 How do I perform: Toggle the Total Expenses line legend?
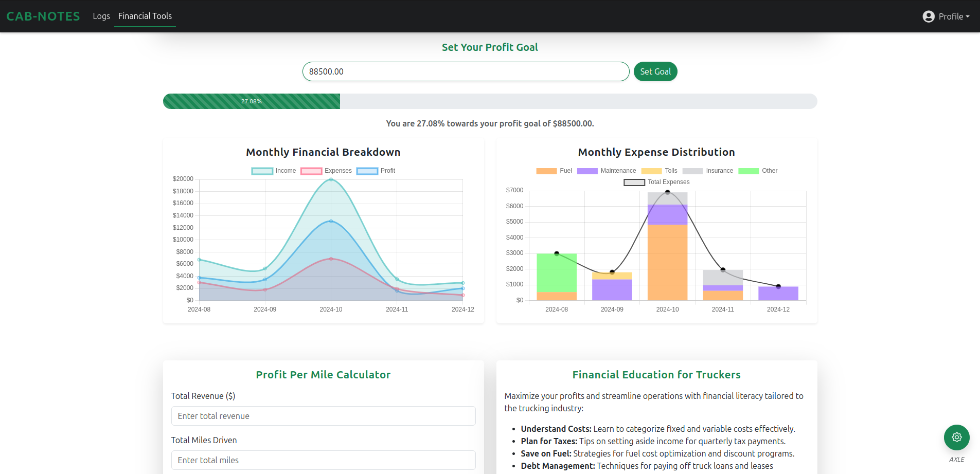tap(656, 183)
